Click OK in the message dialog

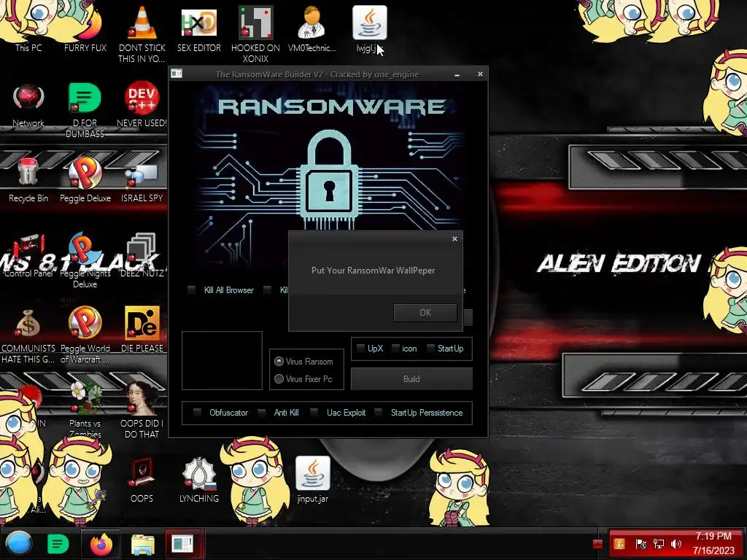tap(425, 312)
